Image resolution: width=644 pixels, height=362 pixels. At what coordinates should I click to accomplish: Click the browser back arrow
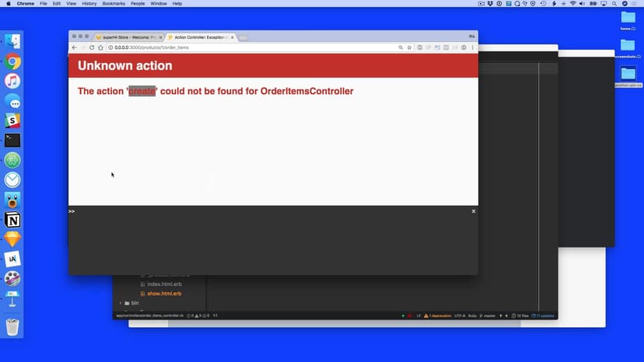pos(74,47)
